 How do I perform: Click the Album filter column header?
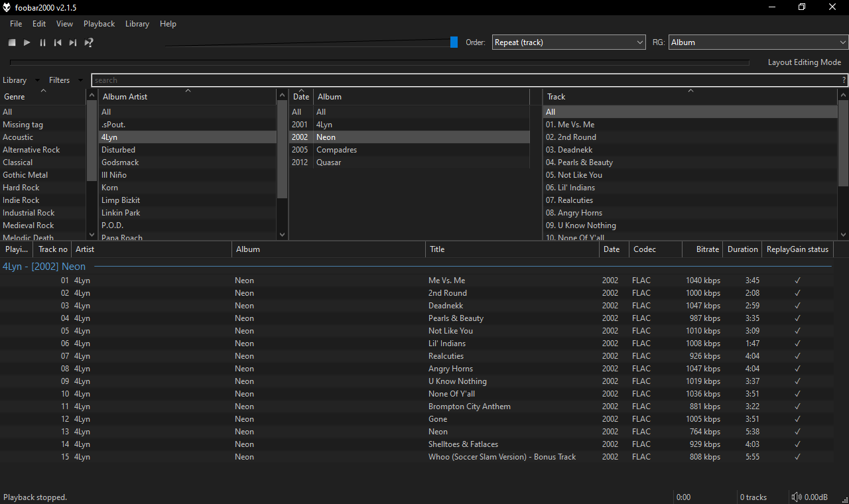tap(421, 97)
